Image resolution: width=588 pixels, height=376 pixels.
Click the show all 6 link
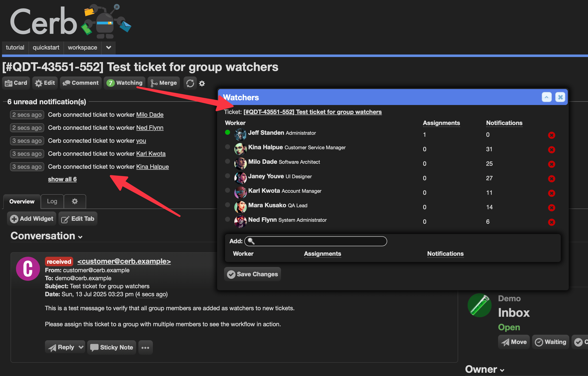(x=62, y=179)
